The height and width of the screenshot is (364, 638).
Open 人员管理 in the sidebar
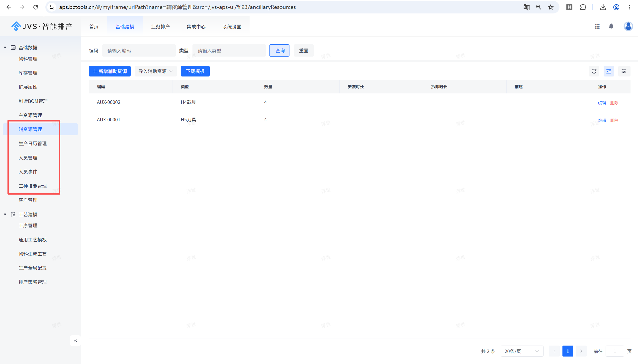click(28, 158)
